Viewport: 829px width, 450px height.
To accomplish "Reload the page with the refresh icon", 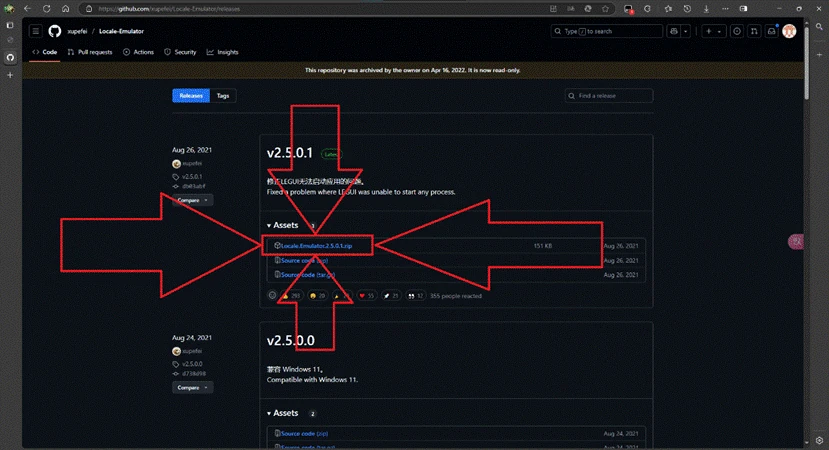I will click(47, 8).
